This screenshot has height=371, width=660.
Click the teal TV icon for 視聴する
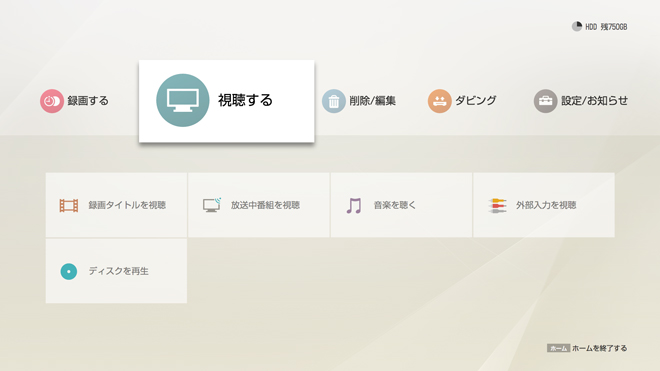tap(183, 100)
